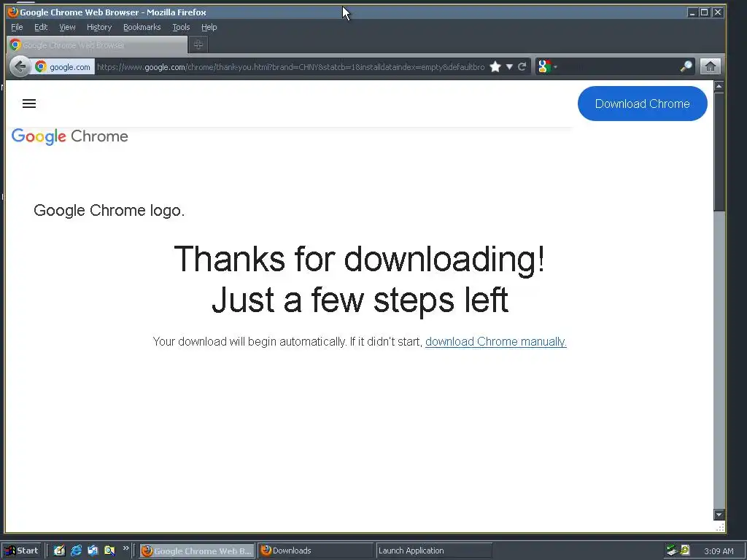Expand the URL history dropdown arrow
Screen dimensions: 747x560
click(x=509, y=66)
